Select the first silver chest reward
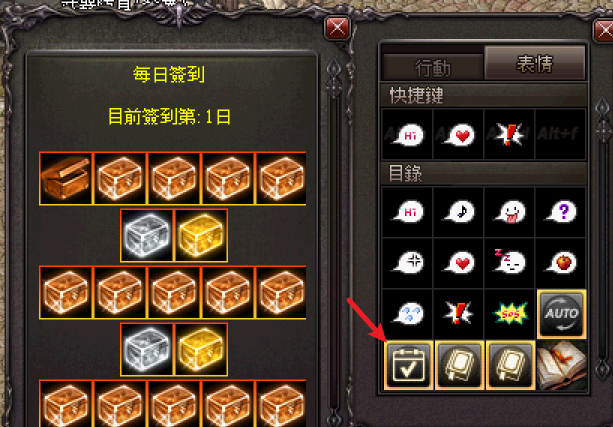This screenshot has height=427, width=613. coord(147,235)
